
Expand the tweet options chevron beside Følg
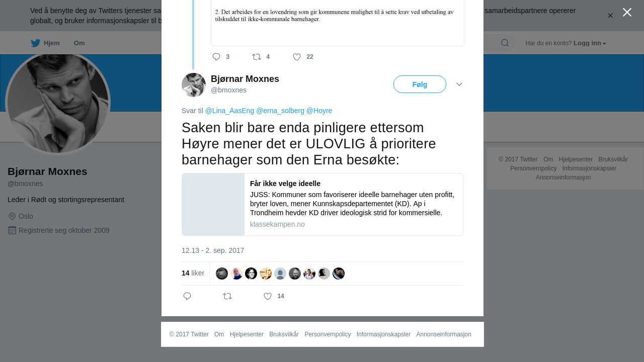459,84
